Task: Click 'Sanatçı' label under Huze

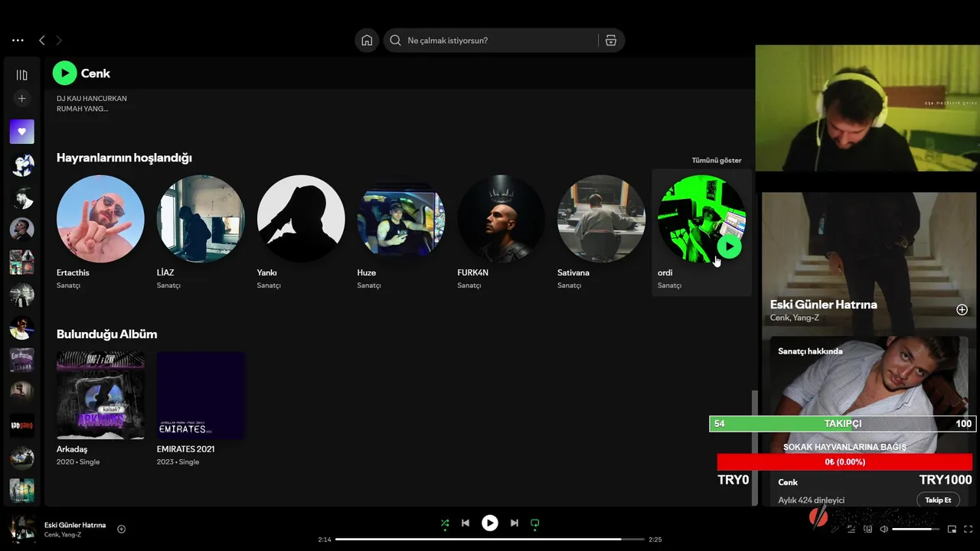Action: tap(368, 285)
